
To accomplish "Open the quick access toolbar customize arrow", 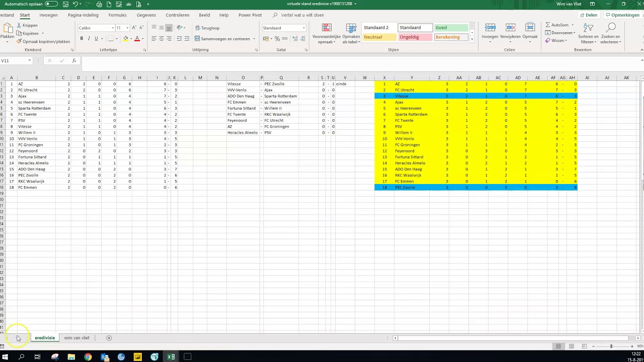I will [148, 4].
